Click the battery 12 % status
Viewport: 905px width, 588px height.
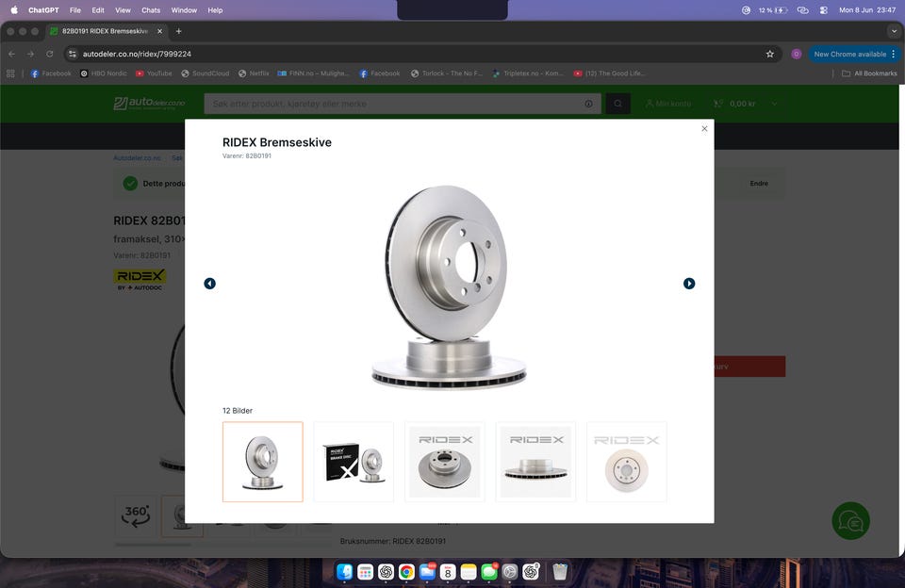[772, 9]
